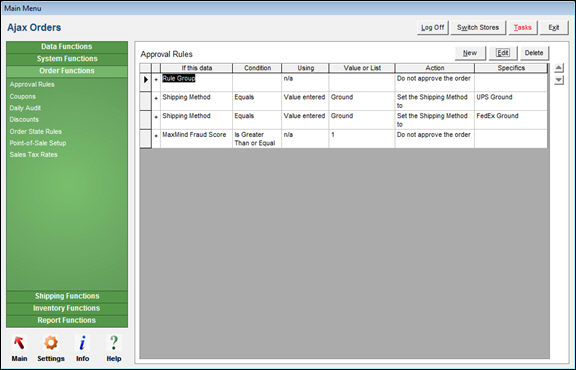Click the Tasks button
The height and width of the screenshot is (370, 576).
coord(522,28)
